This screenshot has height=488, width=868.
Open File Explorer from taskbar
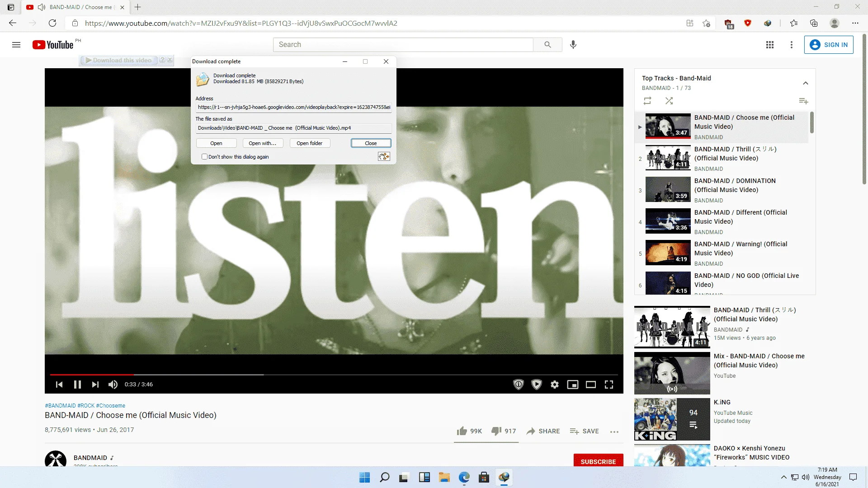pos(444,477)
